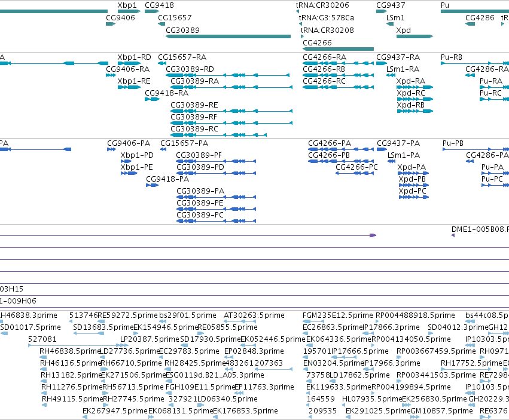Select protein CG30389-PC
The height and width of the screenshot is (420, 509).
coord(200,215)
